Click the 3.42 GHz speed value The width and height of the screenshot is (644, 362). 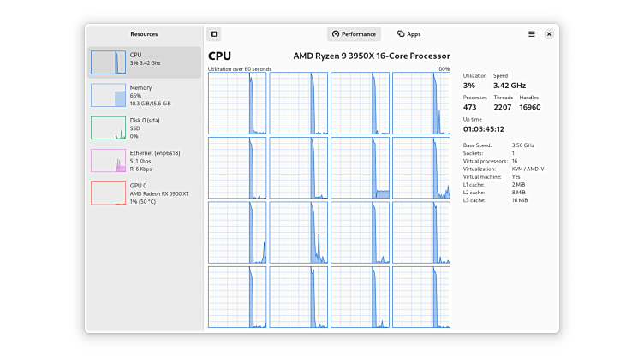point(510,86)
